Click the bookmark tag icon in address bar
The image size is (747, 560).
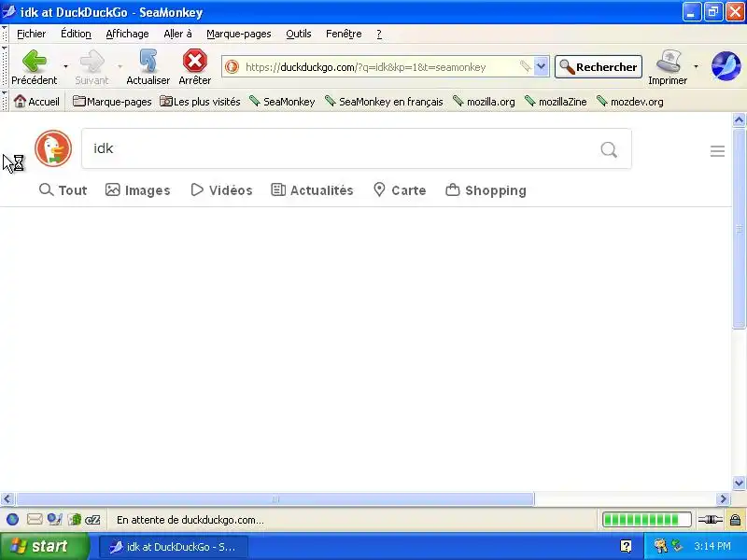525,66
